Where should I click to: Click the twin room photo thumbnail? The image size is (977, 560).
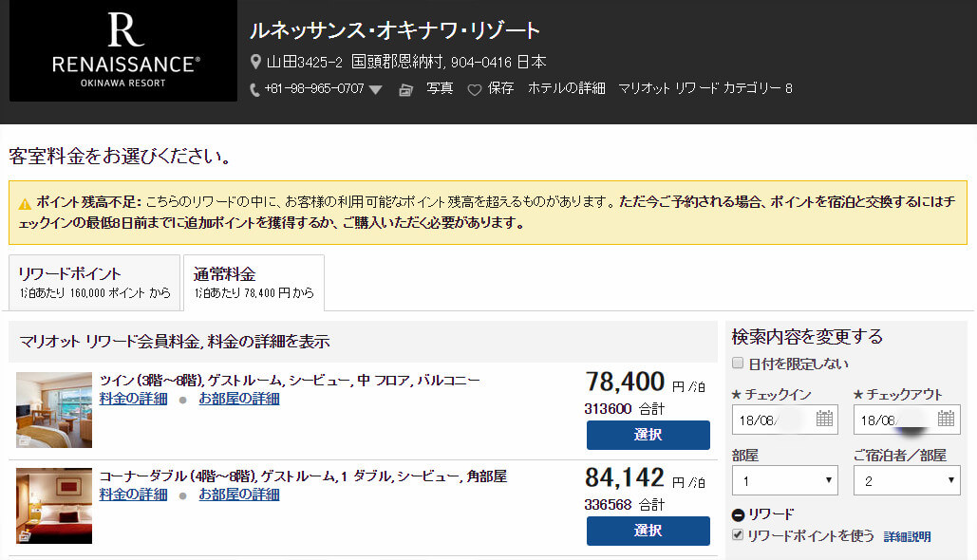[54, 409]
